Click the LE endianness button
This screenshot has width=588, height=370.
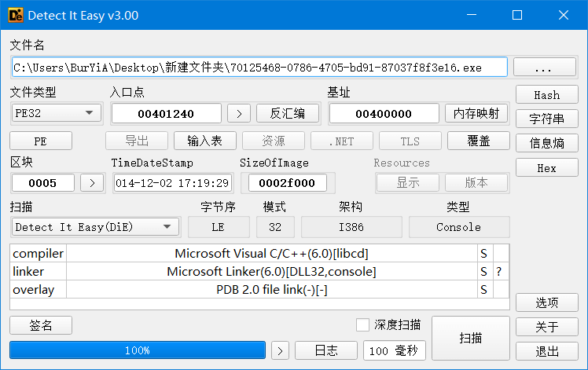coord(219,227)
